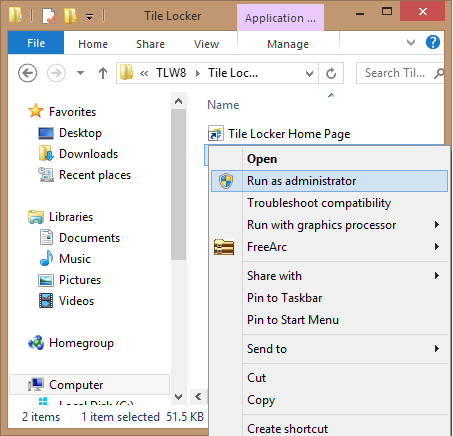Image resolution: width=453 pixels, height=436 pixels.
Task: Refresh the folder view
Action: click(x=331, y=73)
